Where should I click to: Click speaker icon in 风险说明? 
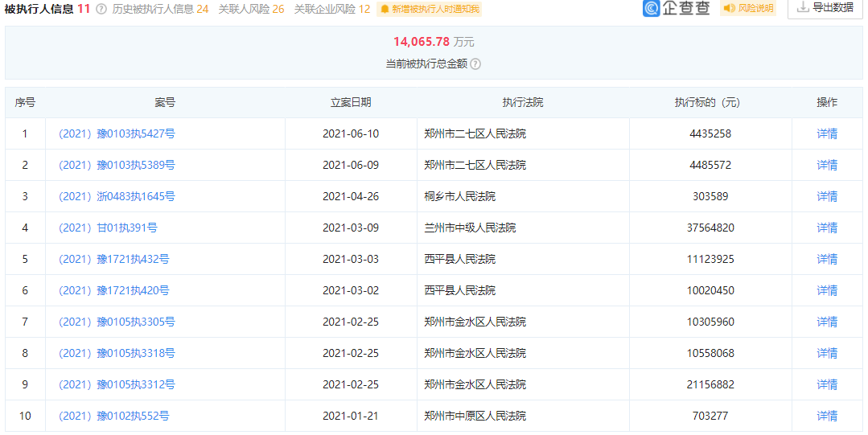(x=730, y=8)
